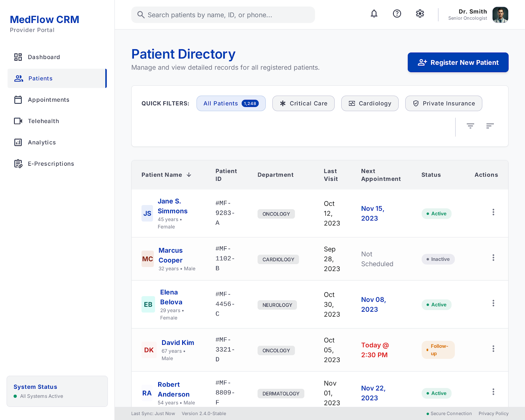Click the MC avatar initials
The image size is (525, 420).
pyautogui.click(x=148, y=259)
